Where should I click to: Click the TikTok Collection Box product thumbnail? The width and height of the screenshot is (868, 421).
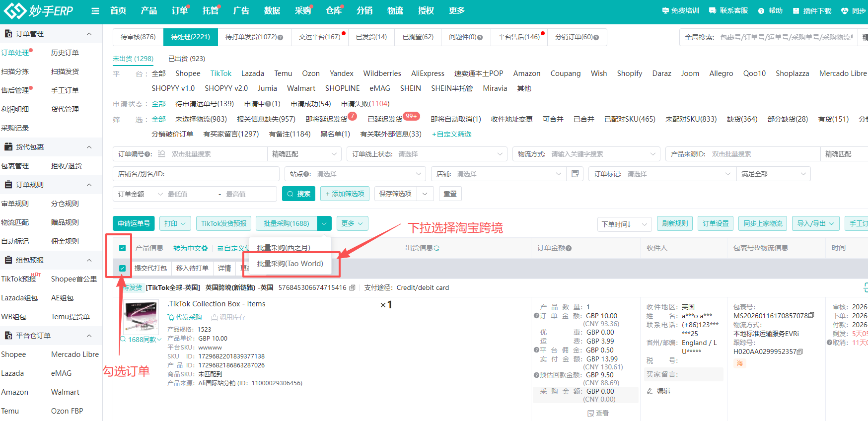pos(142,317)
